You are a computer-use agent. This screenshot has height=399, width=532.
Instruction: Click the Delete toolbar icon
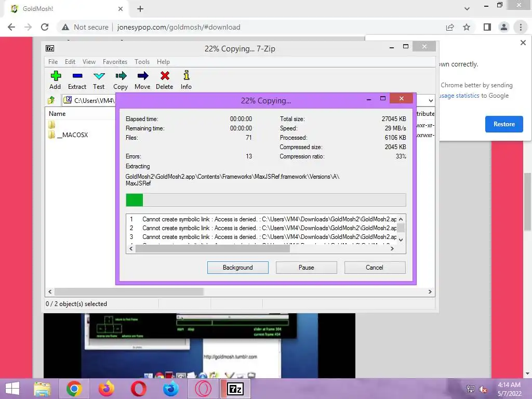click(x=165, y=80)
